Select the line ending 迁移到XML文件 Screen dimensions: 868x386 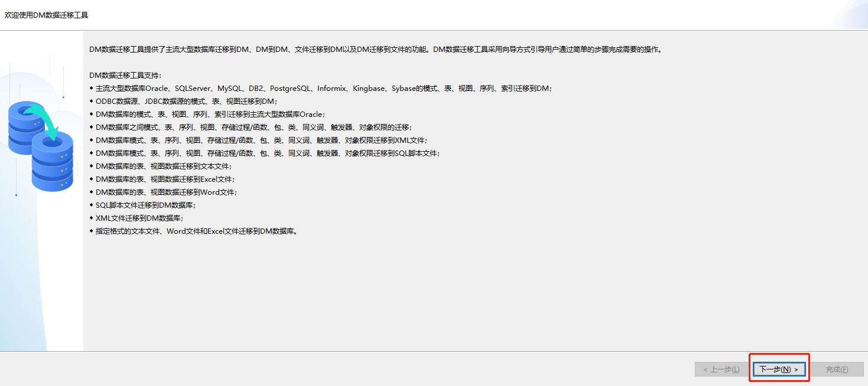[258, 140]
